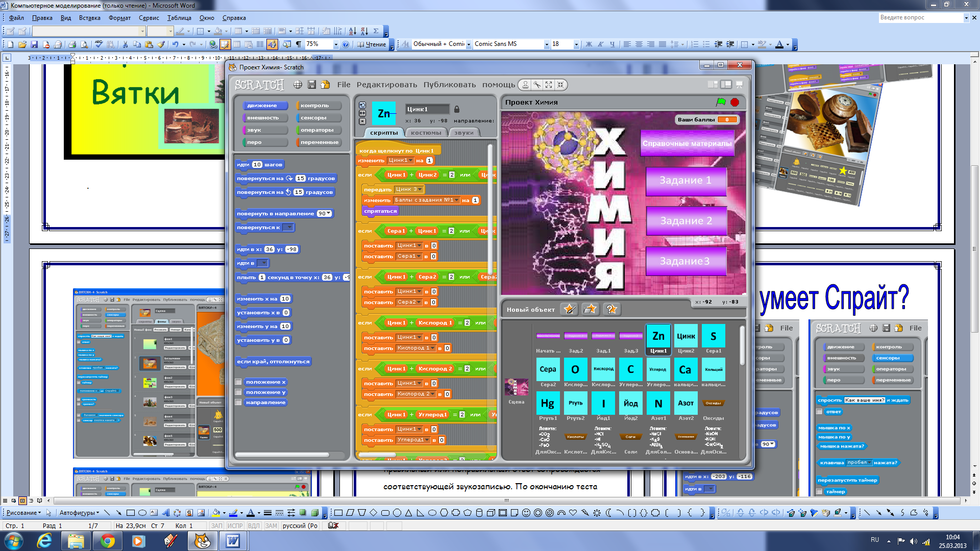Select the Scratch grow sprite tool
The width and height of the screenshot is (980, 551).
pyautogui.click(x=549, y=85)
